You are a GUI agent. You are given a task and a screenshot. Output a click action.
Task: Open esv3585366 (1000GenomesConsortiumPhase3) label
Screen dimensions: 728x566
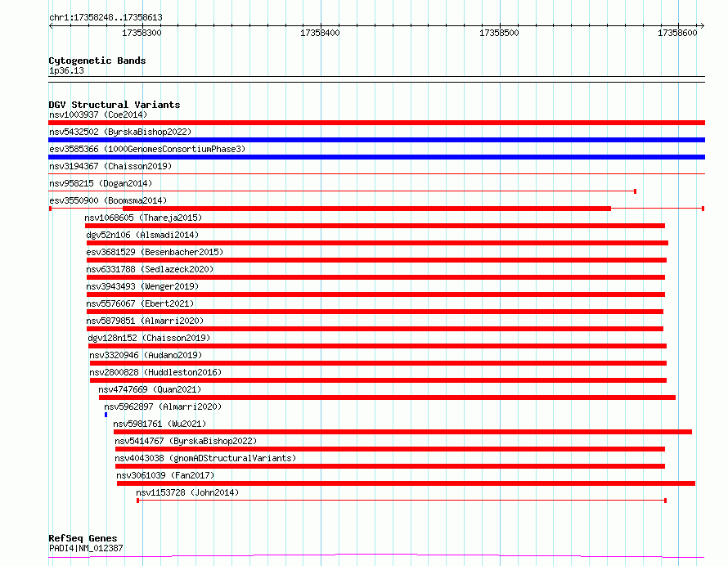pos(147,149)
